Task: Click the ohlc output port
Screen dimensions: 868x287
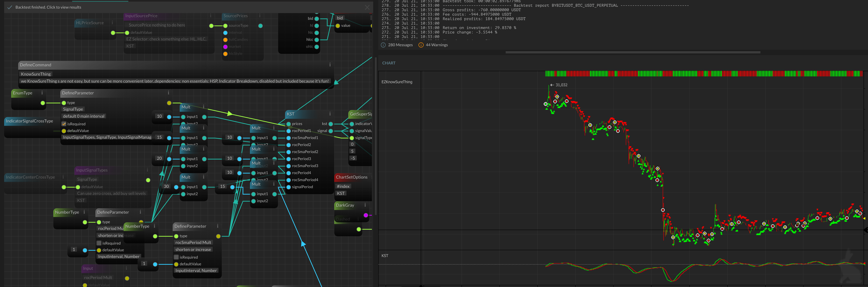Action: click(x=317, y=47)
